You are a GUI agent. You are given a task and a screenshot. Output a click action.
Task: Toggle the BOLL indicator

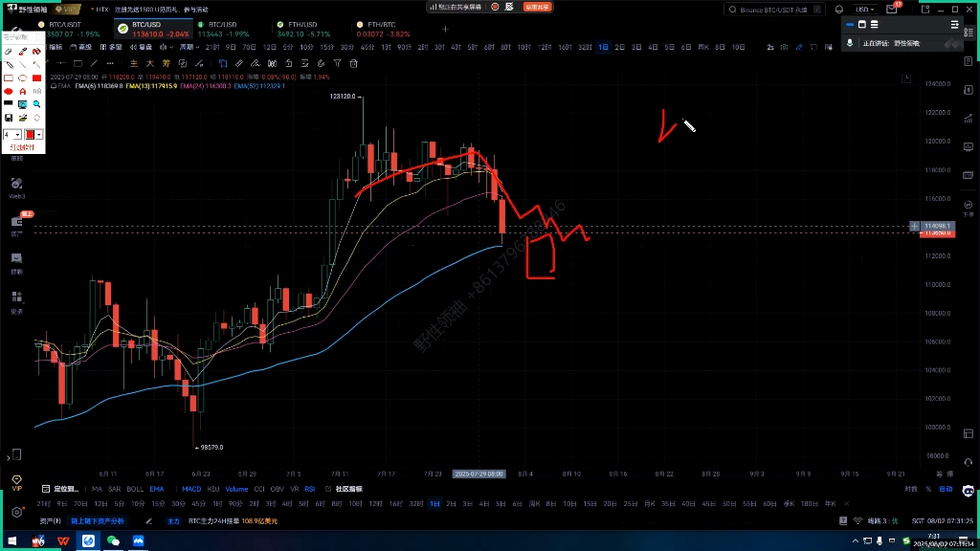coord(135,489)
